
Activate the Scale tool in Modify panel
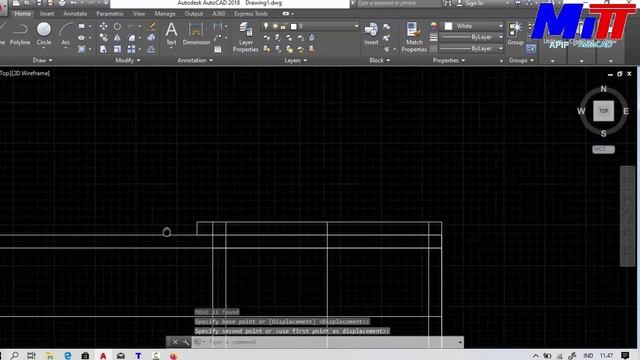[117, 49]
